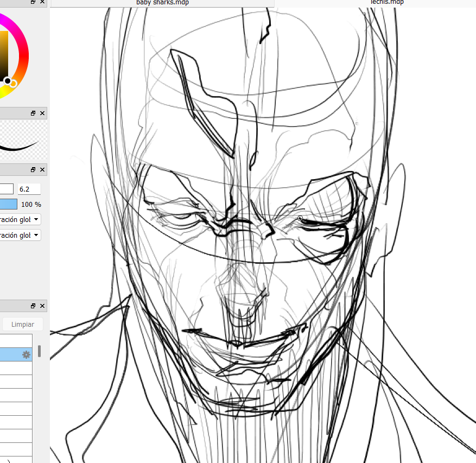Close the brush stroke preview panel
476x463 pixels.
[x=42, y=113]
